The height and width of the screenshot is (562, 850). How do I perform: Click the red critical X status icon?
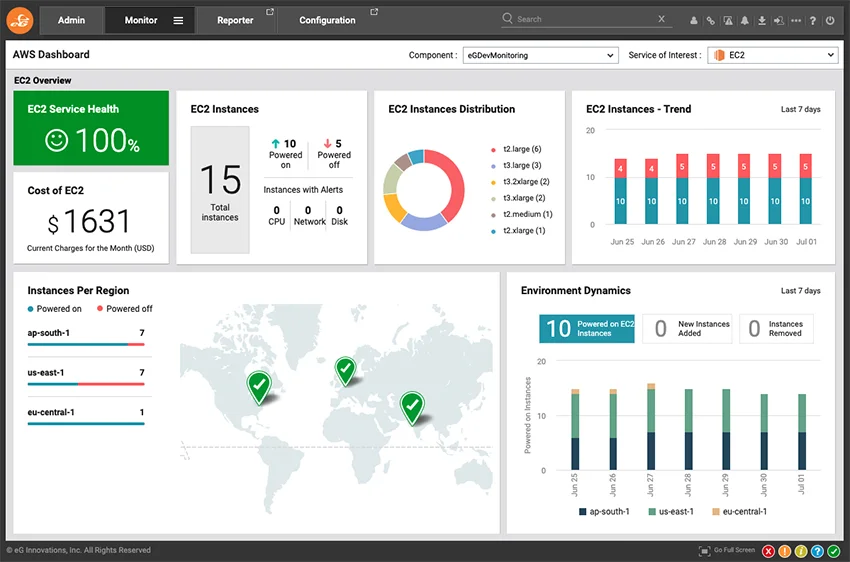tap(768, 551)
